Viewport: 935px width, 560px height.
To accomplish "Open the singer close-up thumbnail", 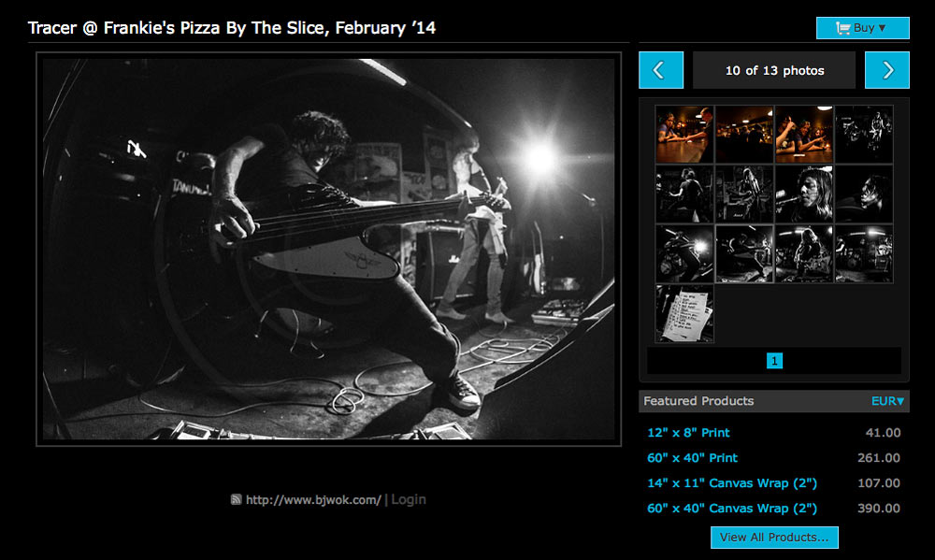I will coord(804,194).
